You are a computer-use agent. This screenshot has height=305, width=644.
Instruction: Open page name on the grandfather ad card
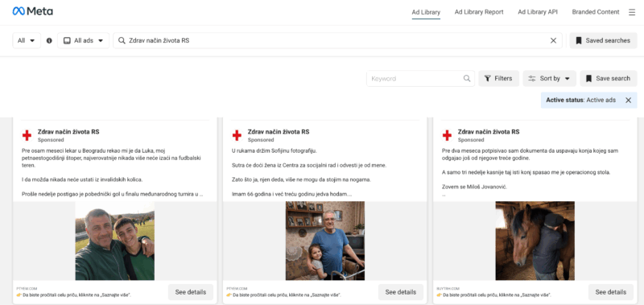[x=279, y=132]
